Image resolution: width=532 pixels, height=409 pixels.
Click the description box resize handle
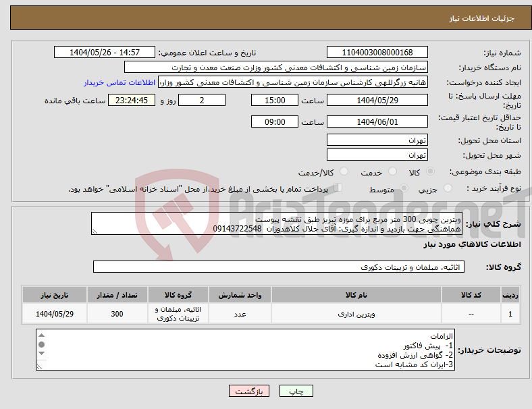tap(95, 231)
